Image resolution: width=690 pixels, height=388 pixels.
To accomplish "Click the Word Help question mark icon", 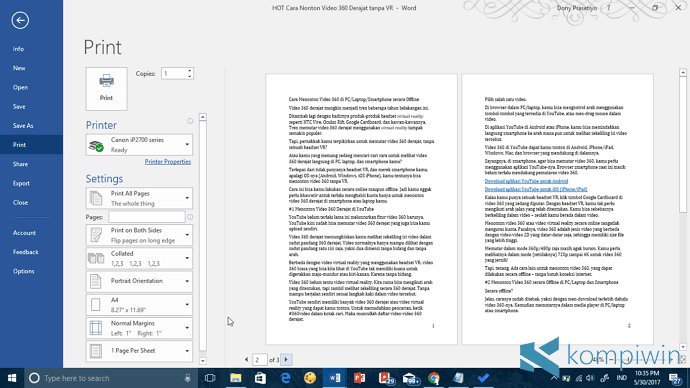I will pos(609,8).
